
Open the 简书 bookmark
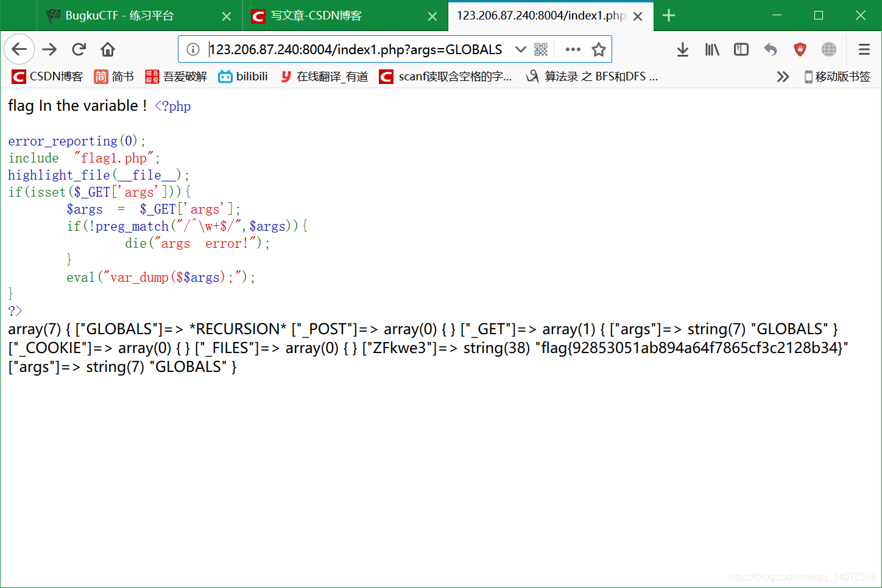tap(114, 76)
